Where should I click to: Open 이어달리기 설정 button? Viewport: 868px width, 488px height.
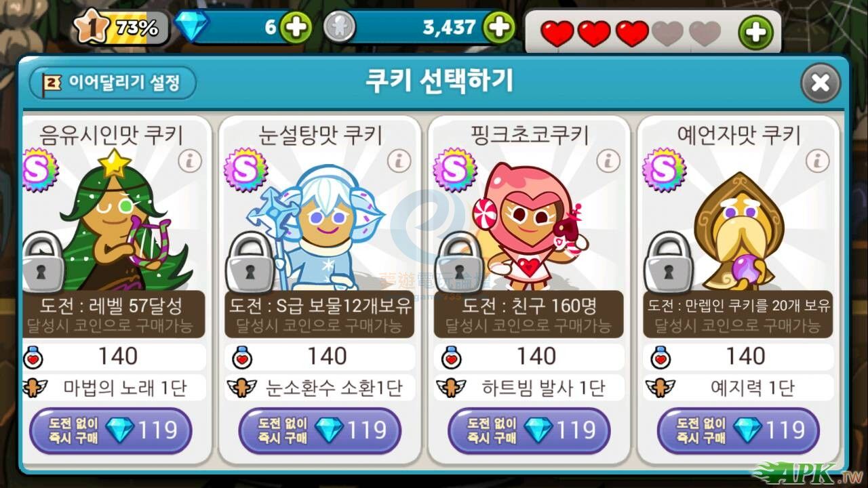(113, 83)
